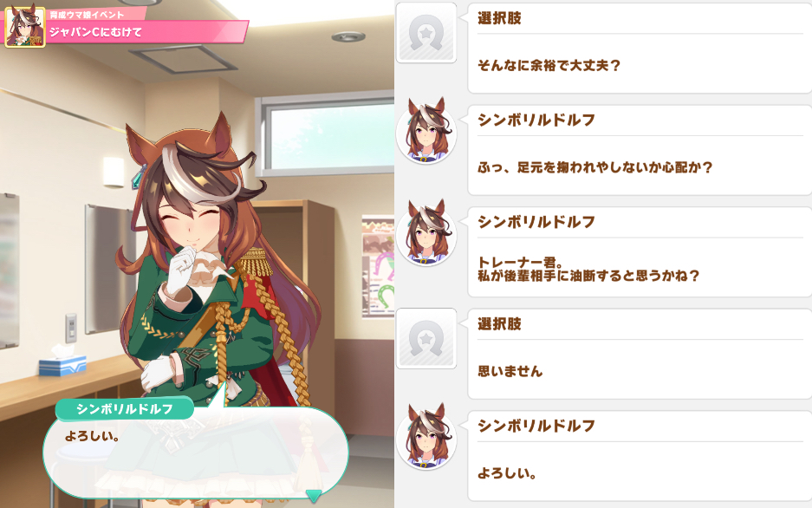This screenshot has width=812, height=508.
Task: Click log bubble ふっ、足元を掬われやしないか心配か？
Action: tap(640, 150)
